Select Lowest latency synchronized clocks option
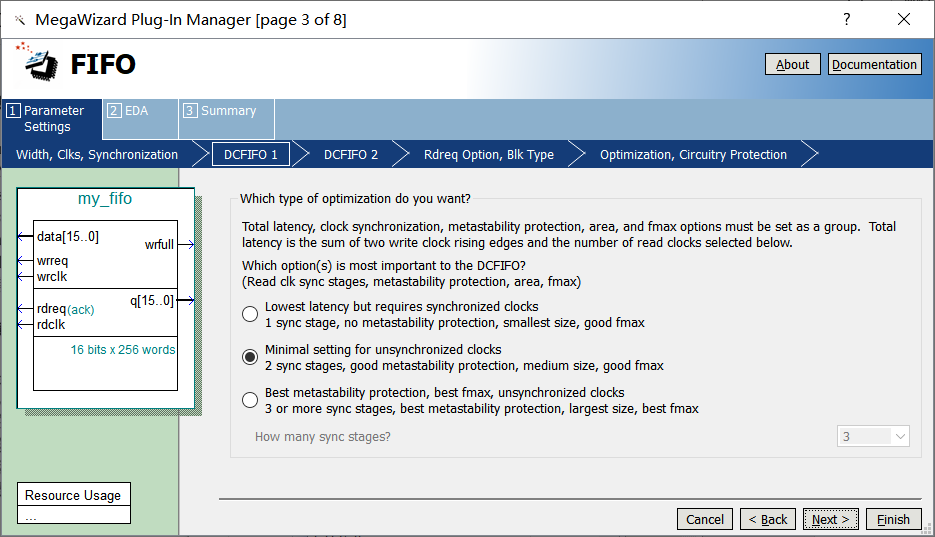Viewport: 935px width, 537px height. coord(250,314)
